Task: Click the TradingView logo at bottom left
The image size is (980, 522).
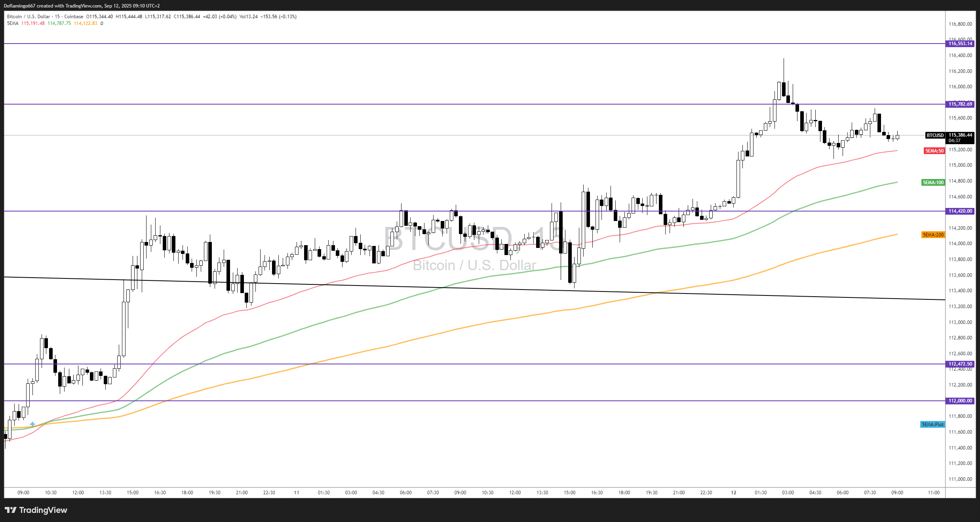Action: pos(36,510)
